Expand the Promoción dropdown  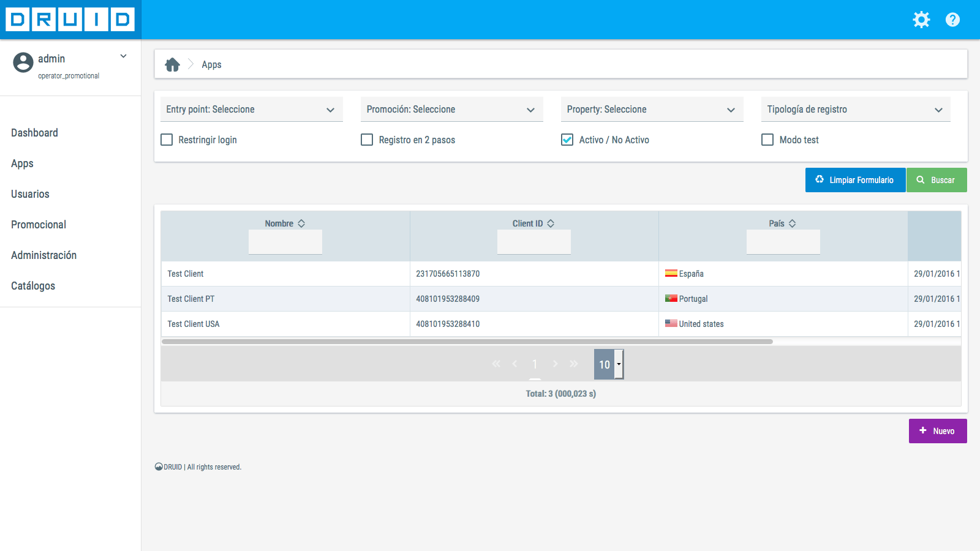coord(451,110)
